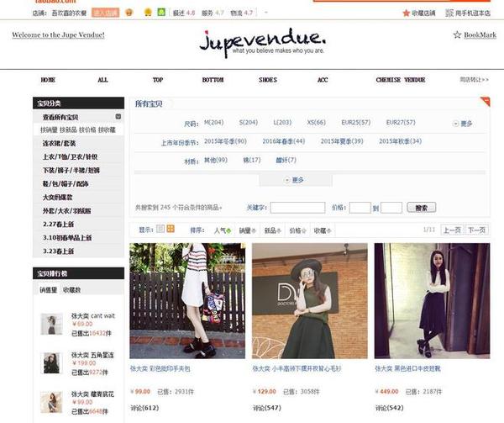Switch ranking to 收藏数 tab
This screenshot has width=504, height=423.
pyautogui.click(x=71, y=290)
